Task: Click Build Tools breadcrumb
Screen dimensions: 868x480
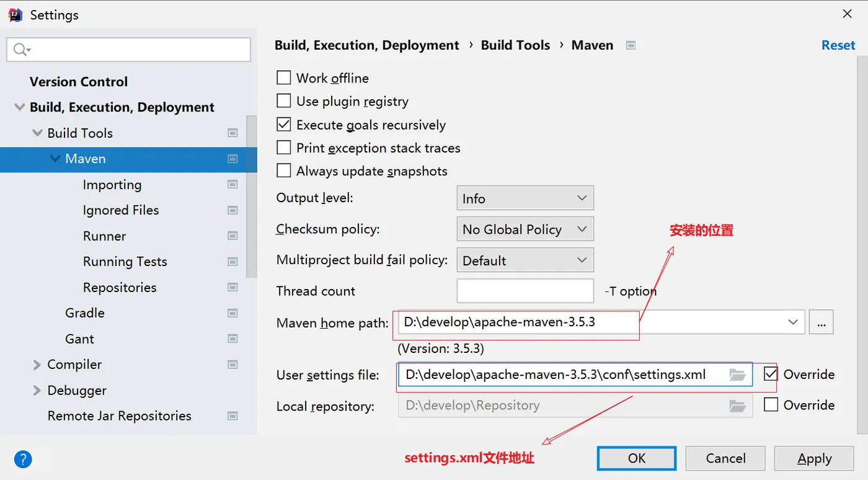Action: (515, 45)
